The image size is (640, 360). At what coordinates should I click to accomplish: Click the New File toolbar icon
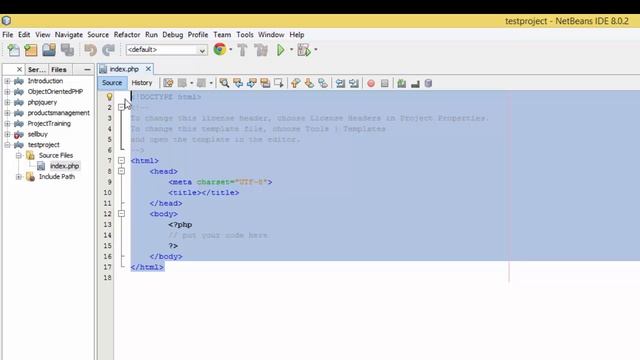coord(13,50)
